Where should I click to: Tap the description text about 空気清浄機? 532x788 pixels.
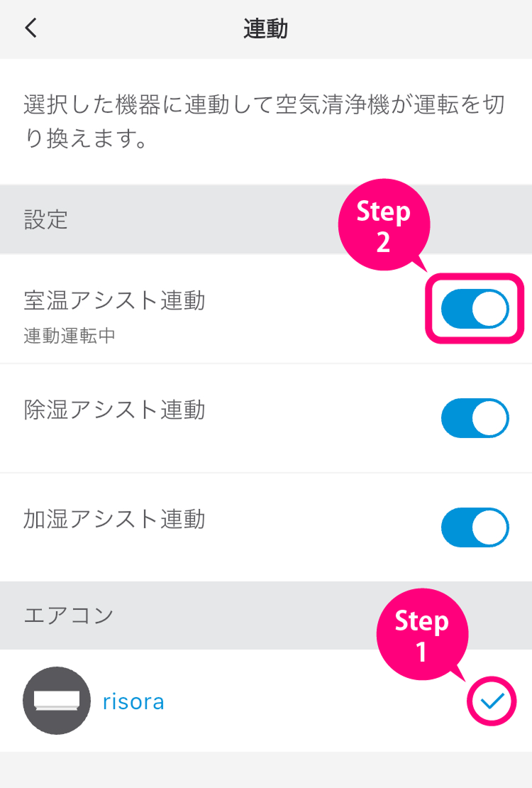pos(264,121)
